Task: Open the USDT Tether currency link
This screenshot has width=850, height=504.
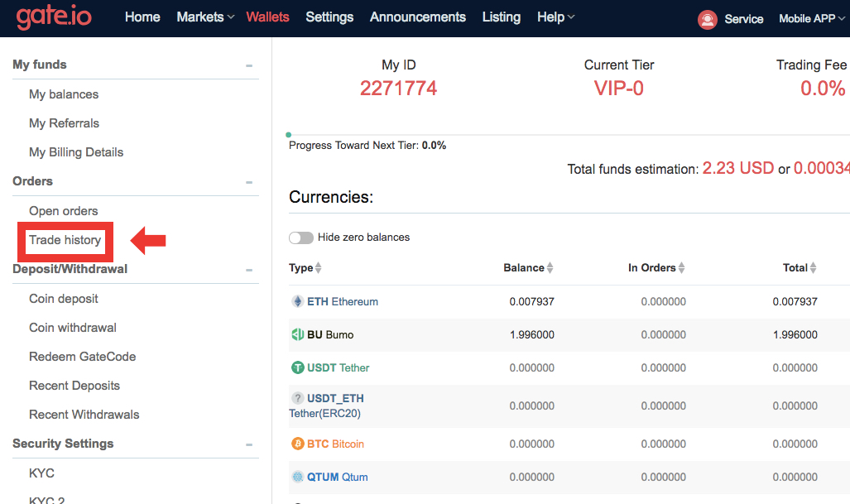Action: pyautogui.click(x=339, y=367)
